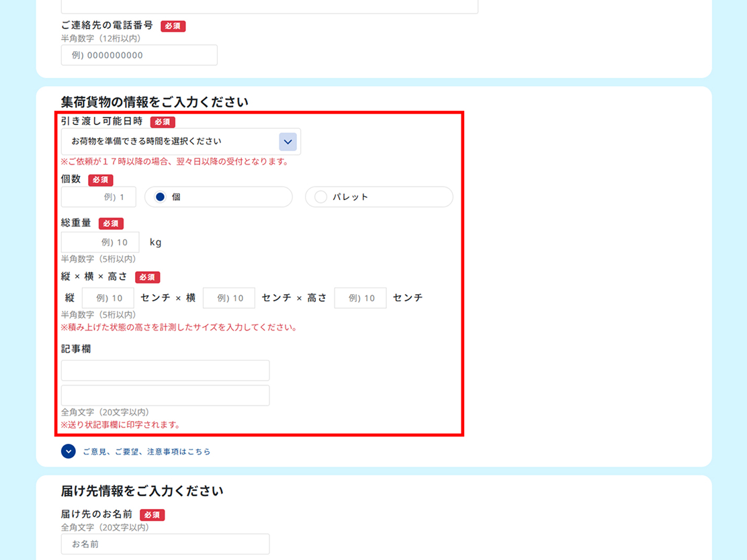Screen dimensions: 747x560
Task: Click the 必須 badge next to 引き渡し可能日時
Action: [163, 122]
